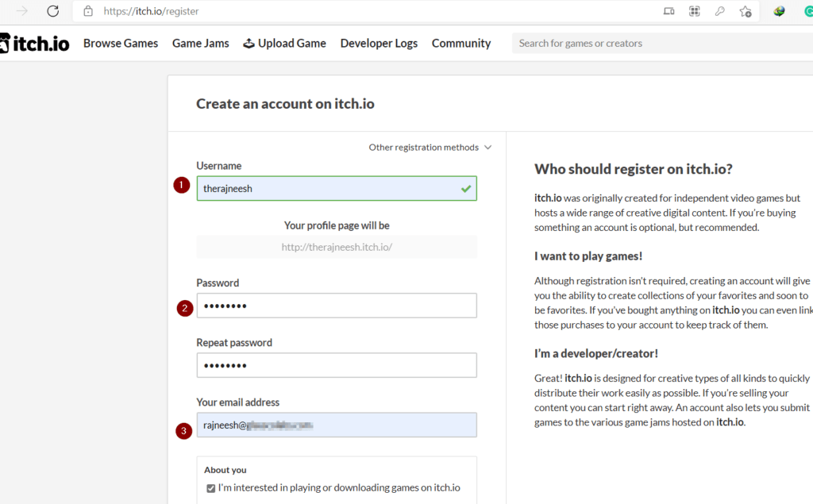Open the Internet Download Manager extension icon
Viewport: 813px width, 504px height.
779,11
